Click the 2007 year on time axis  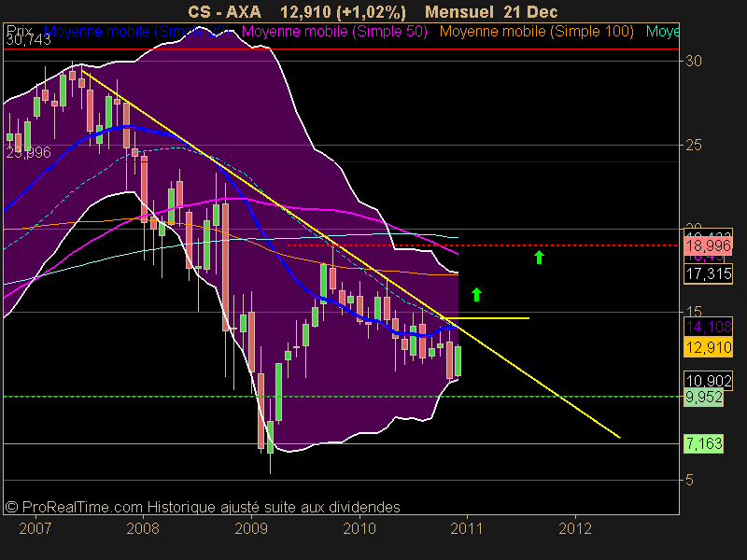click(35, 528)
